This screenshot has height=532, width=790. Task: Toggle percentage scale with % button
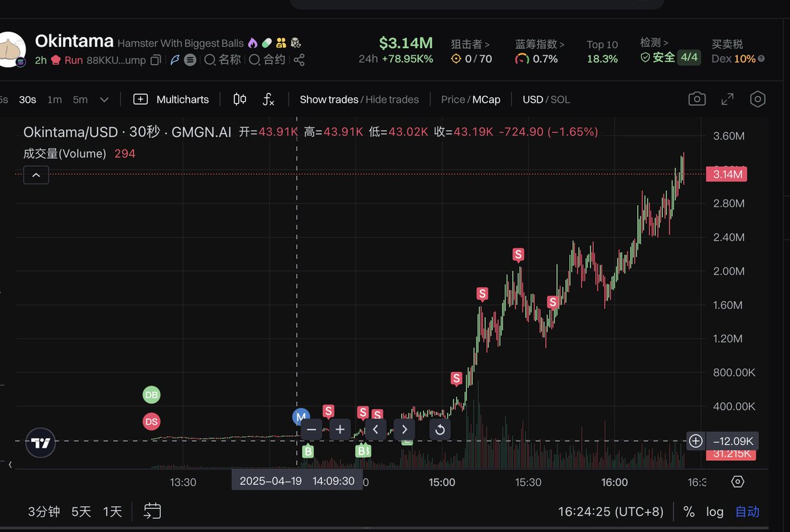689,512
